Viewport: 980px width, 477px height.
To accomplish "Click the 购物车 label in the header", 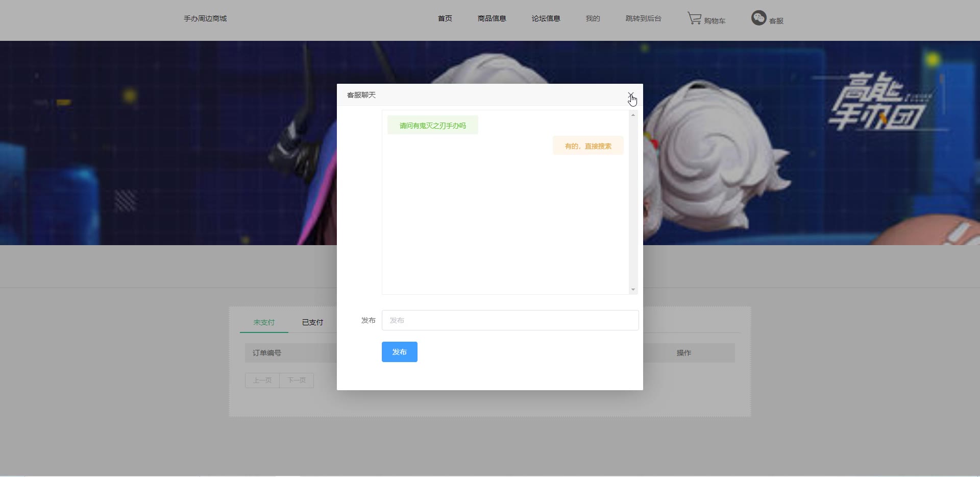I will pos(715,21).
